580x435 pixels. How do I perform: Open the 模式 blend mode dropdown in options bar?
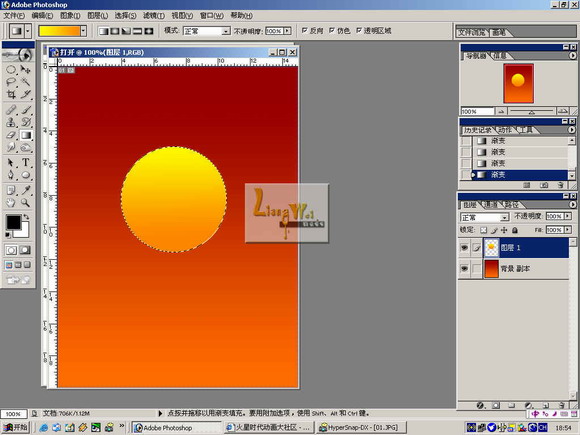(x=207, y=31)
